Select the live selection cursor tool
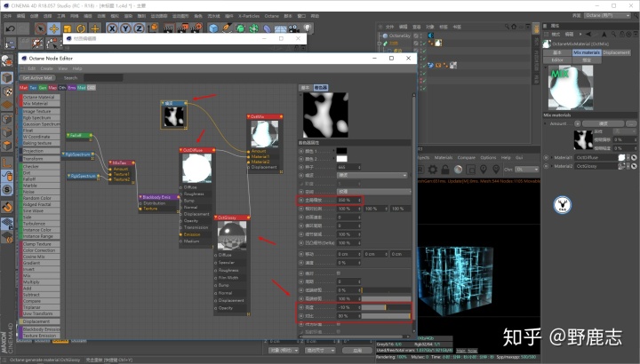 coord(40,28)
